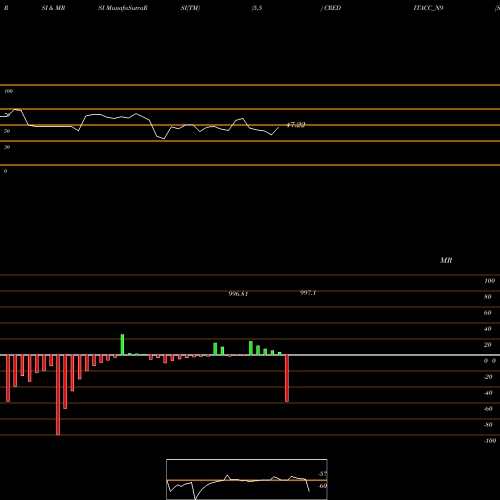Image resolution: width=500 pixels, height=500 pixels.
Task: Click the header text SI & MR
Action: 53,8
